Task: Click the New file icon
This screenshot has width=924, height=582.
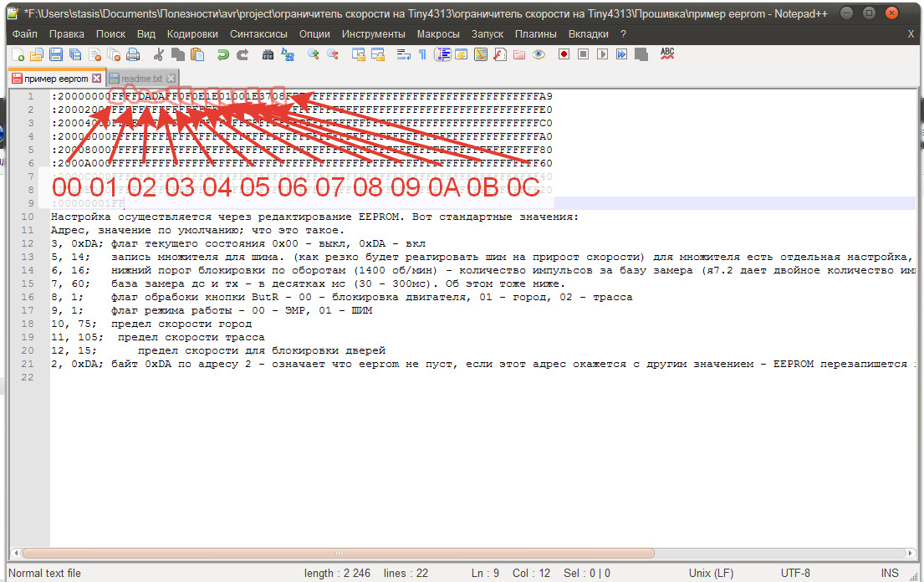Action: tap(18, 54)
